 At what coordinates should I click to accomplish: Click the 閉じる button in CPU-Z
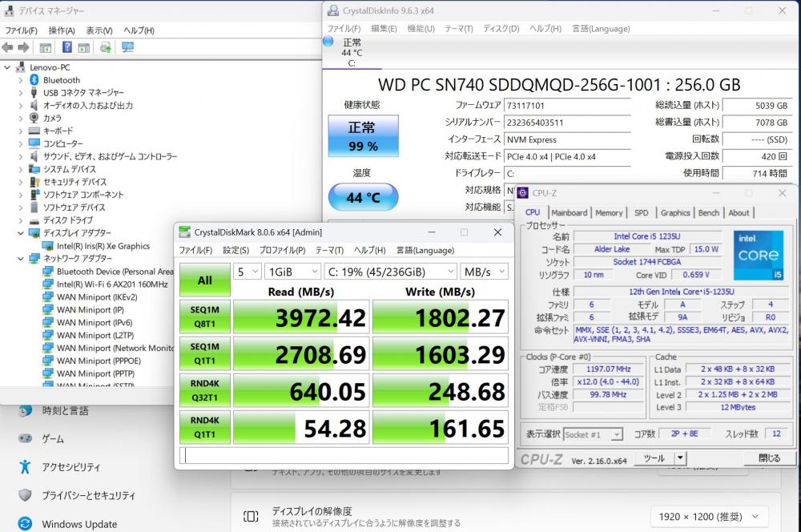click(769, 458)
